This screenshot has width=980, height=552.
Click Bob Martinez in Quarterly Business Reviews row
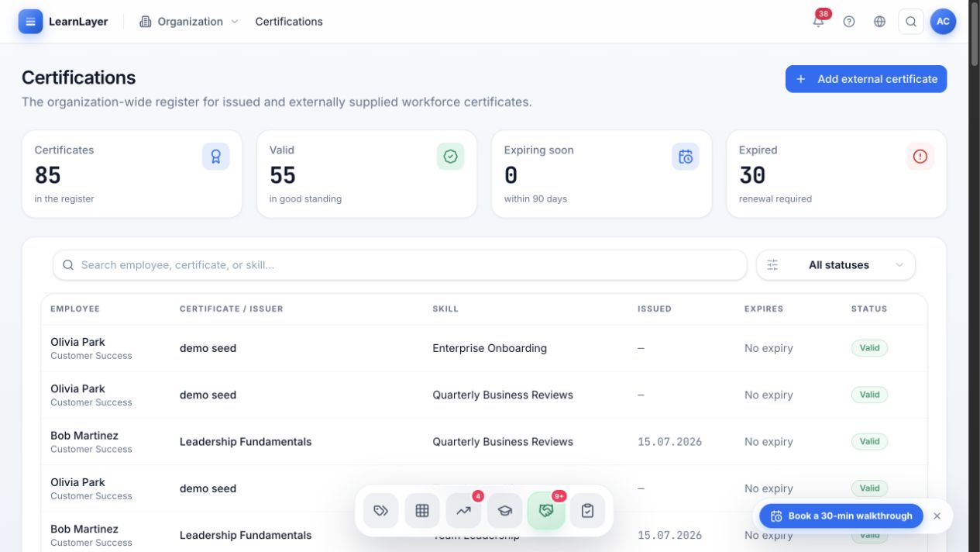tap(84, 436)
